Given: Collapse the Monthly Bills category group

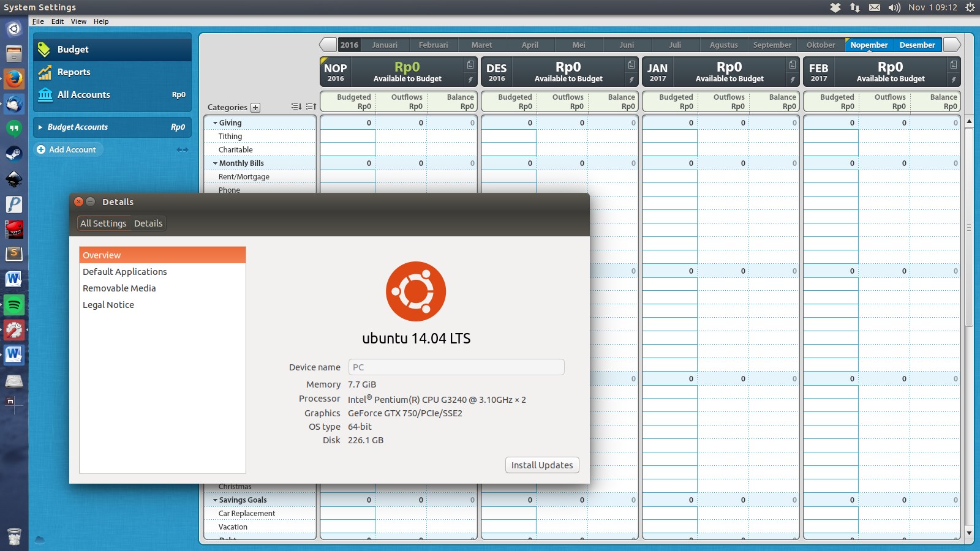Looking at the screenshot, I should [215, 163].
